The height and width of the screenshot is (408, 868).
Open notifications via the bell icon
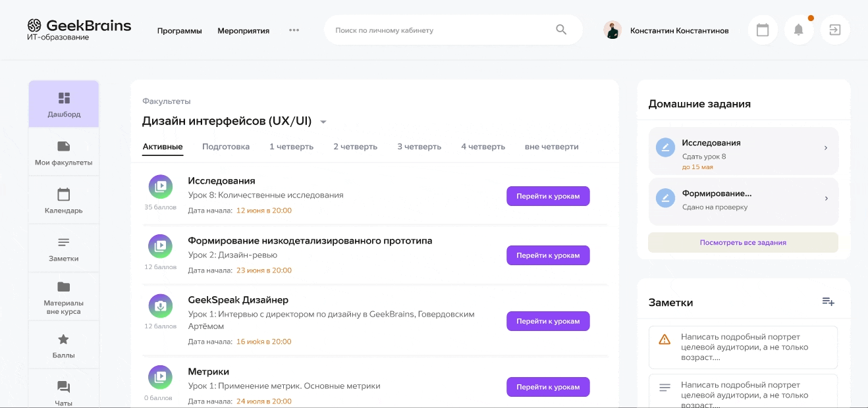click(798, 29)
